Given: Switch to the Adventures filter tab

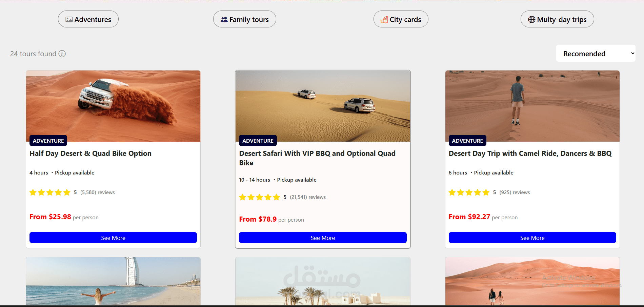Looking at the screenshot, I should coord(88,19).
